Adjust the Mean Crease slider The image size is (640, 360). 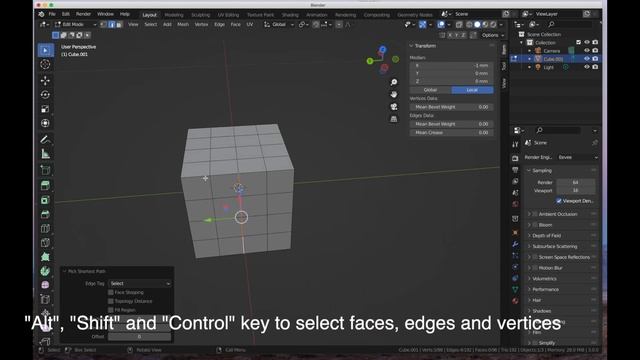tap(451, 133)
